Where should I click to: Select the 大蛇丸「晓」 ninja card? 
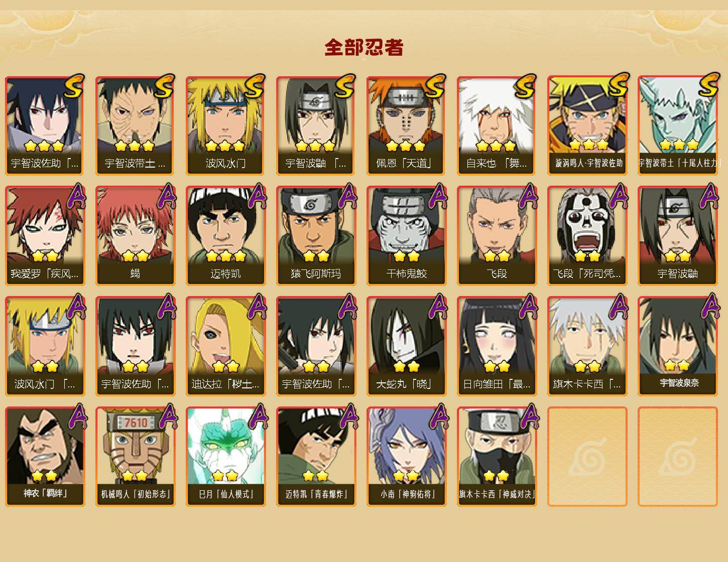(406, 346)
